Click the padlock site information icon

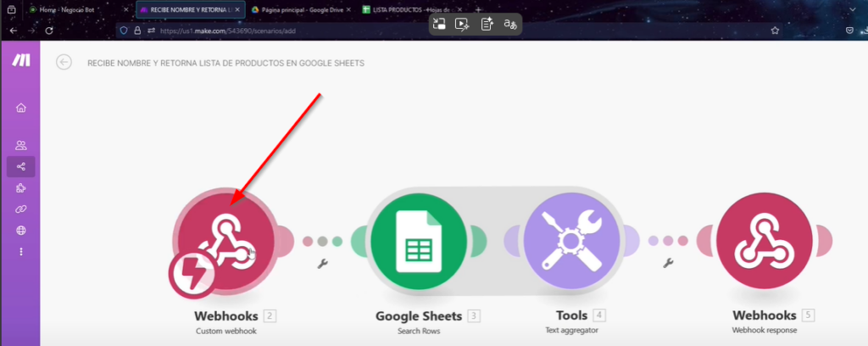pos(137,31)
